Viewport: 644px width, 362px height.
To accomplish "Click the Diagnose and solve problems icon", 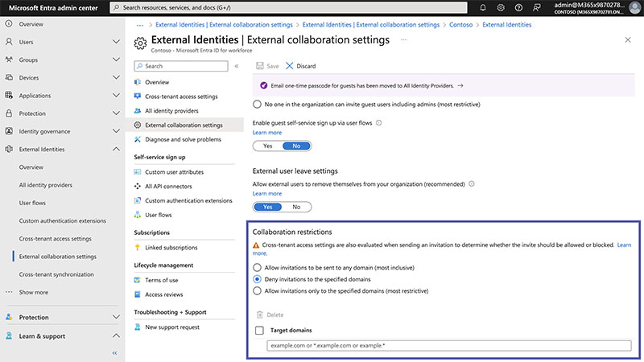I will tap(138, 139).
